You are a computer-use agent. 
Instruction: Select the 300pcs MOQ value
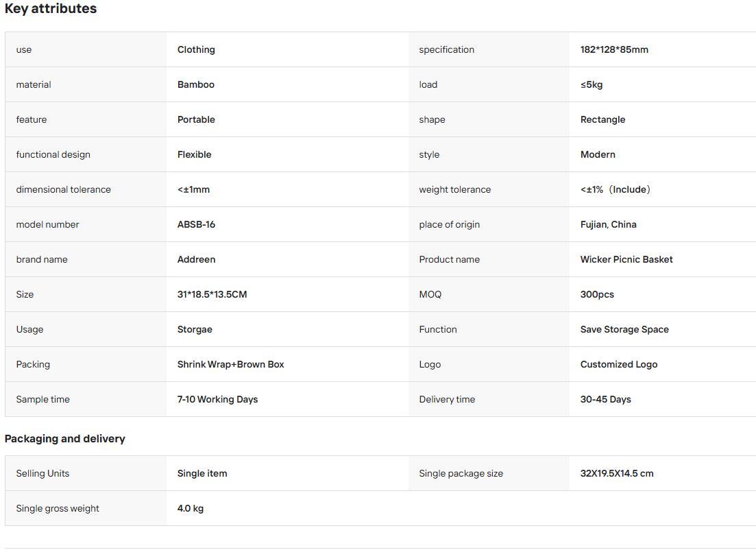pyautogui.click(x=597, y=294)
